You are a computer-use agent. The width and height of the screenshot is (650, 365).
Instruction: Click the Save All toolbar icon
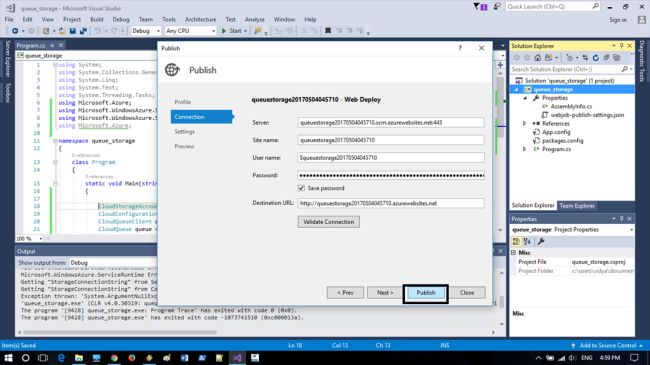pos(83,31)
